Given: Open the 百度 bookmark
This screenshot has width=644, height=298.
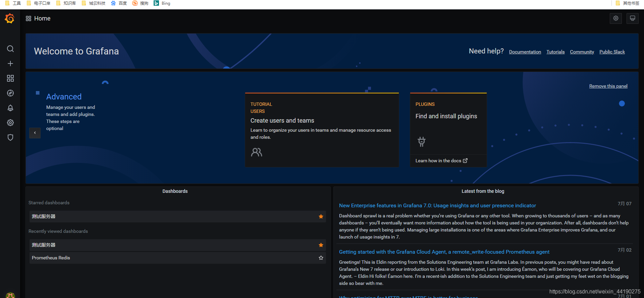Looking at the screenshot, I should coord(119,3).
